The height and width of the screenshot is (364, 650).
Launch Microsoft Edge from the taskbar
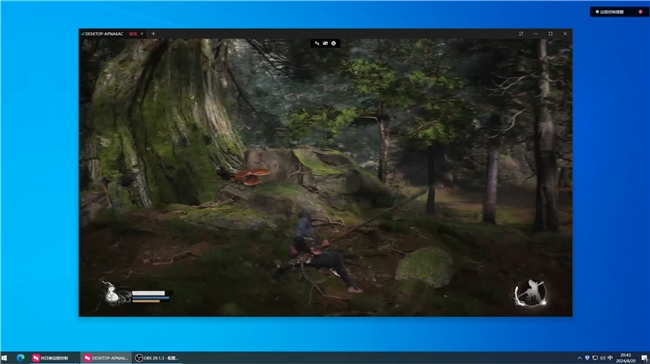(20, 357)
